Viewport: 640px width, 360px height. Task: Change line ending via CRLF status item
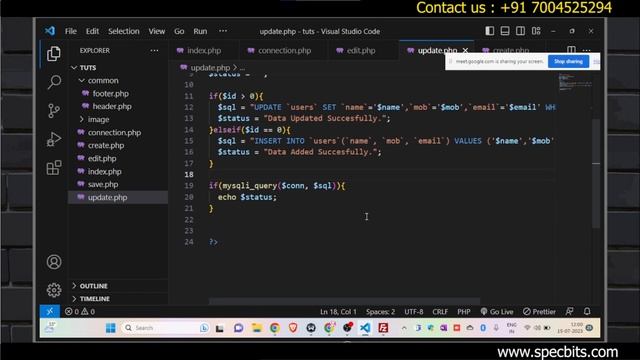coord(440,311)
